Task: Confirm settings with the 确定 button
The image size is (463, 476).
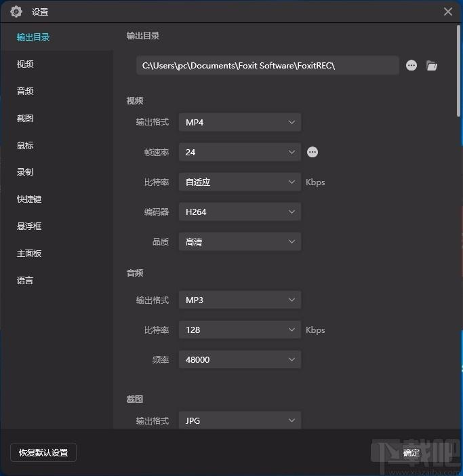Action: [x=411, y=453]
